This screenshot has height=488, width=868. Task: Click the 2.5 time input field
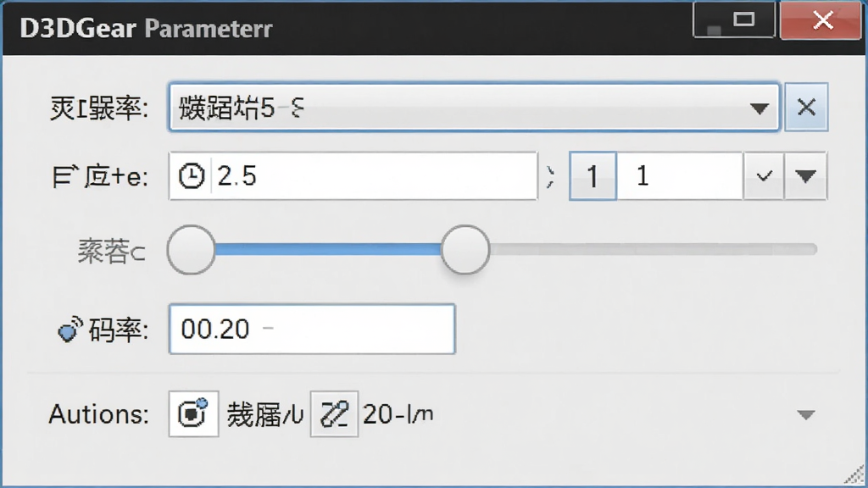(x=353, y=176)
